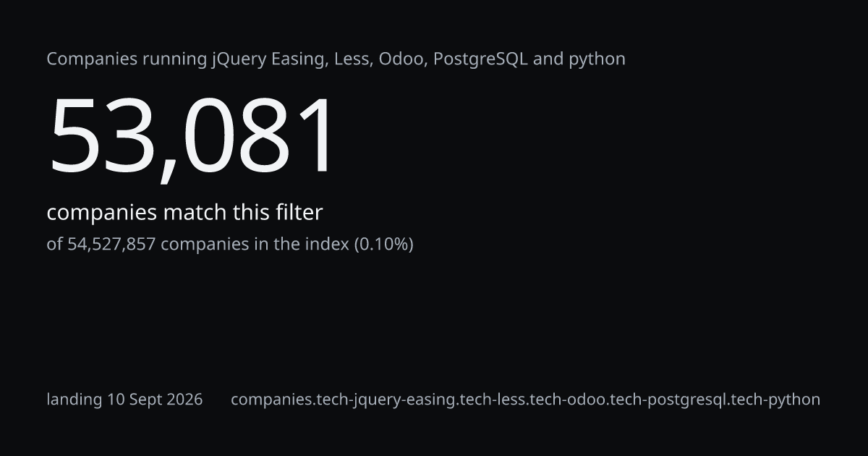Click the 'tech-less' slug segment
Screen dimensions: 868x456
pyautogui.click(x=493, y=400)
